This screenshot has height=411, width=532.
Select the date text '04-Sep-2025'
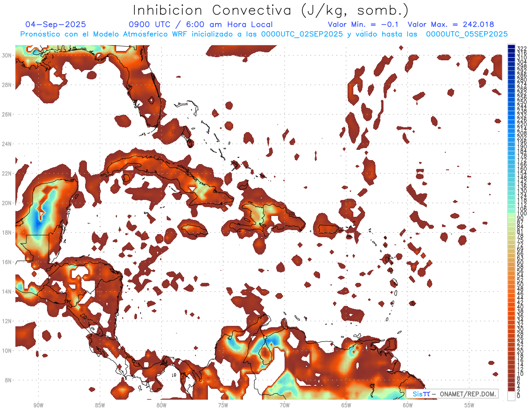(56, 25)
